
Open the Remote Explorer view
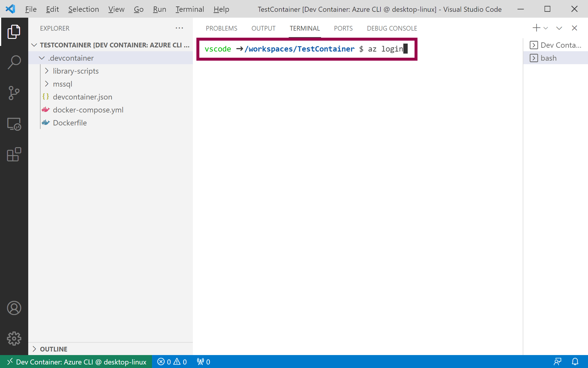pos(14,124)
